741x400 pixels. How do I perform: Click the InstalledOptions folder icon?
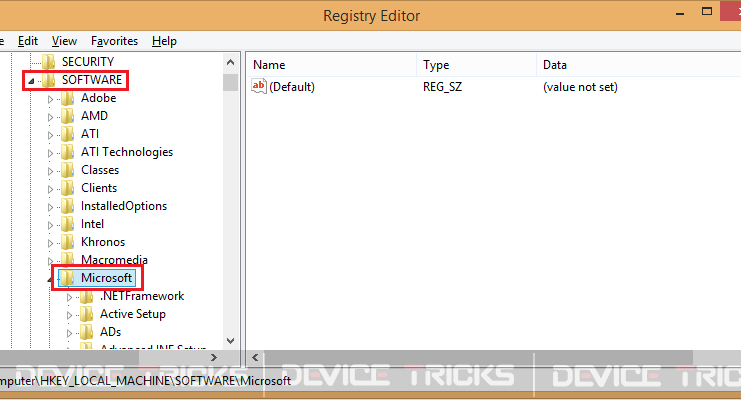[68, 206]
